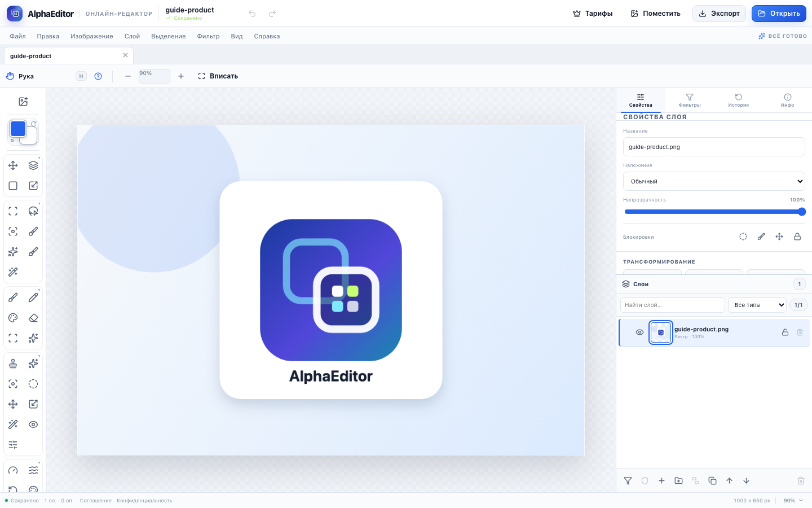This screenshot has height=508, width=812.
Task: Click the 90% zoom field in options bar
Action: click(155, 76)
